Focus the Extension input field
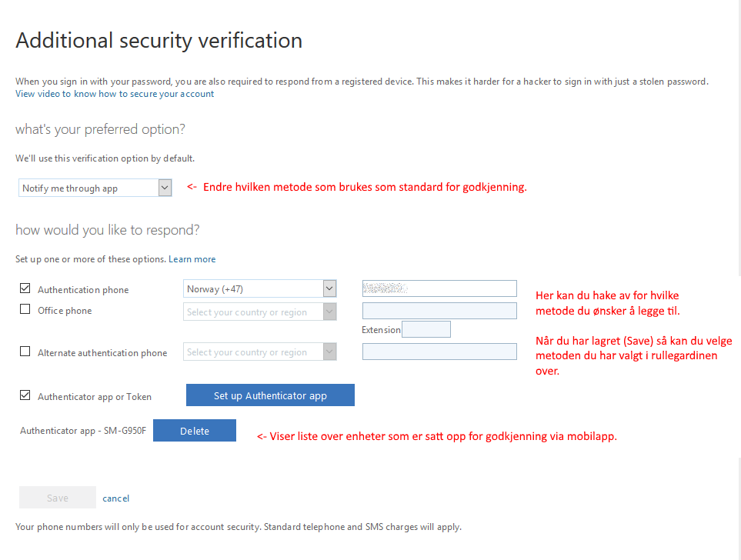The height and width of the screenshot is (560, 741). tap(426, 329)
